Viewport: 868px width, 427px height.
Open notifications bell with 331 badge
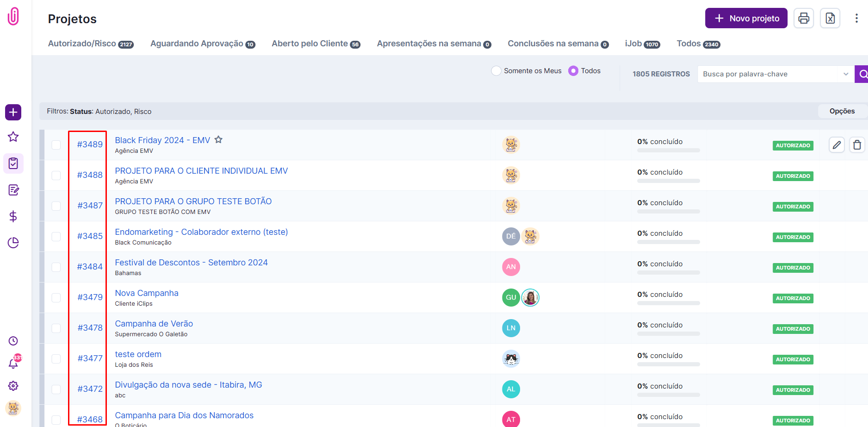tap(13, 363)
